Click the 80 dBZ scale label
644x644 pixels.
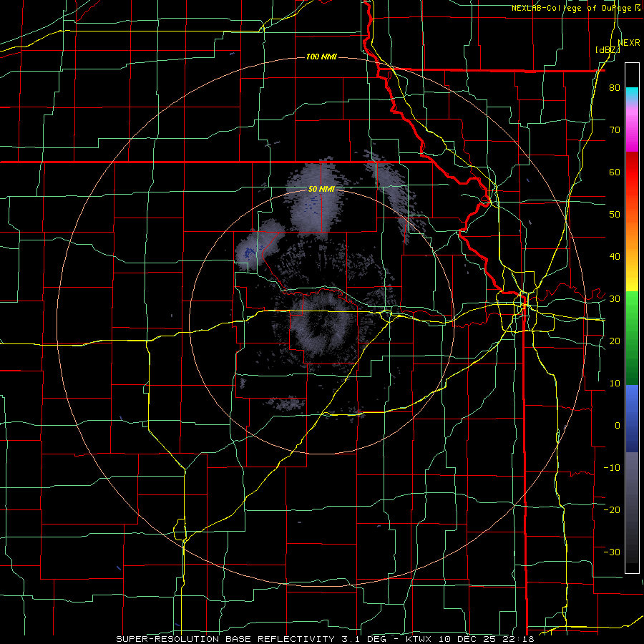click(x=615, y=88)
